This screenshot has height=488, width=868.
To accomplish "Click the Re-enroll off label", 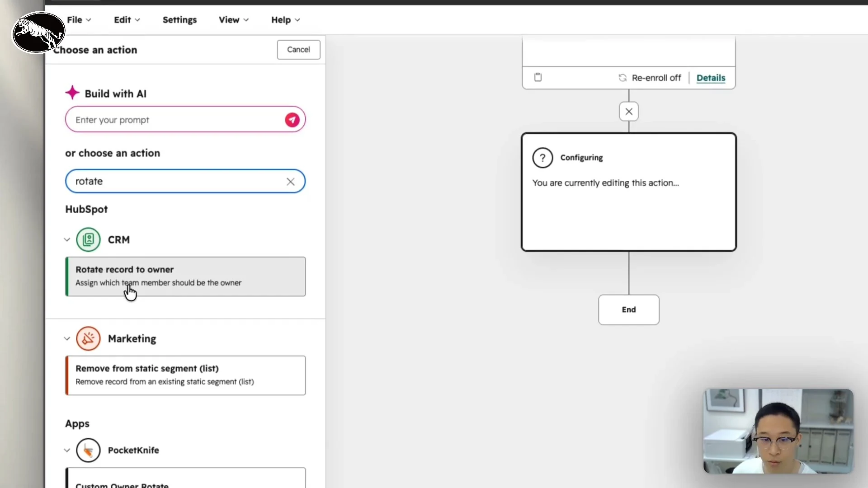I will point(656,78).
